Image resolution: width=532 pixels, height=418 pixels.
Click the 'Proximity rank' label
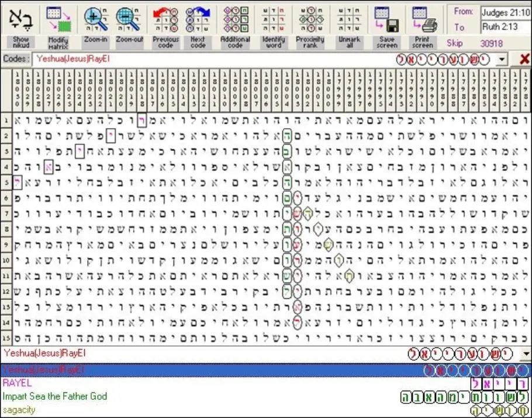(310, 43)
